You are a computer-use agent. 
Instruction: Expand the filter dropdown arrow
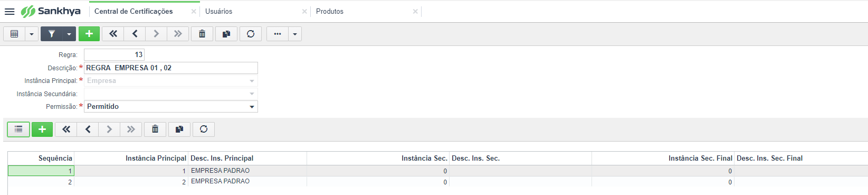click(x=69, y=34)
